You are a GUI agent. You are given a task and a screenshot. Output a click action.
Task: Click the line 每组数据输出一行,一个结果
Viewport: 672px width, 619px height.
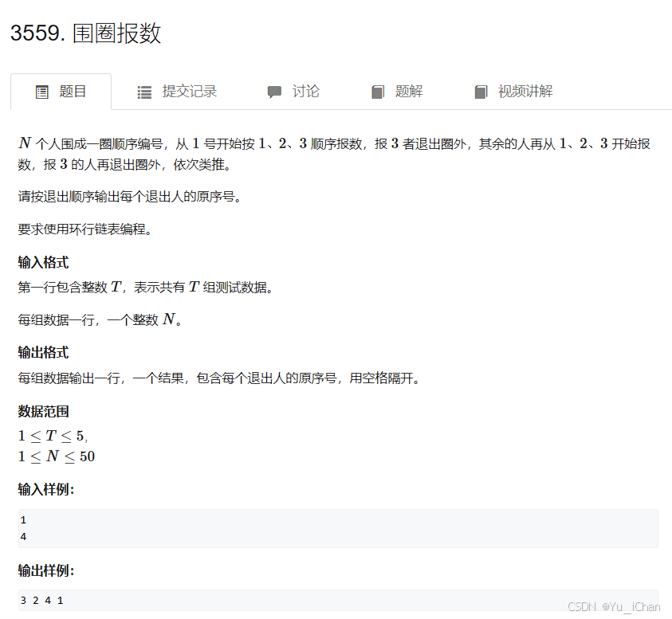coord(218,378)
